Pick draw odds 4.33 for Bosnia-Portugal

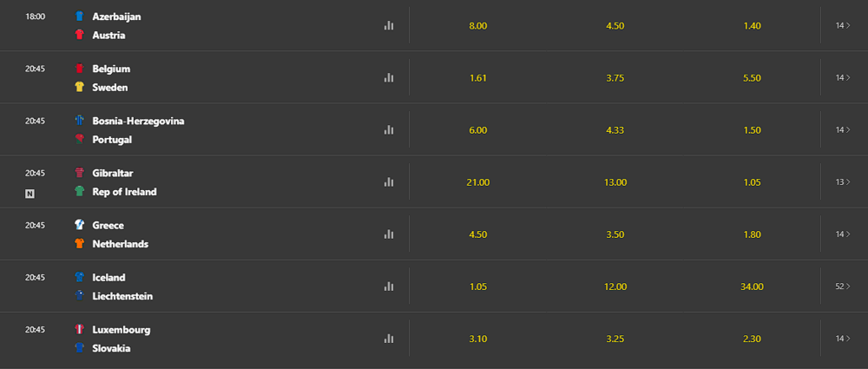(x=615, y=130)
